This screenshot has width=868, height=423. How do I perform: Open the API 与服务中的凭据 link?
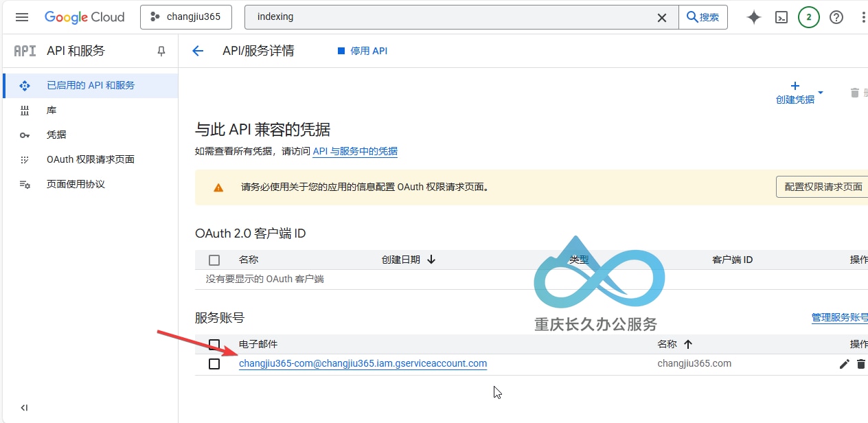coord(355,151)
